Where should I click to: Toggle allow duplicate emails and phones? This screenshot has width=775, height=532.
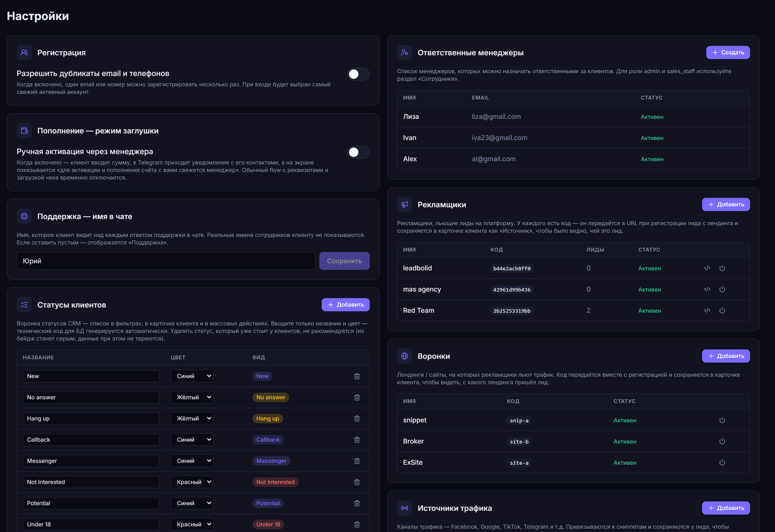point(358,74)
